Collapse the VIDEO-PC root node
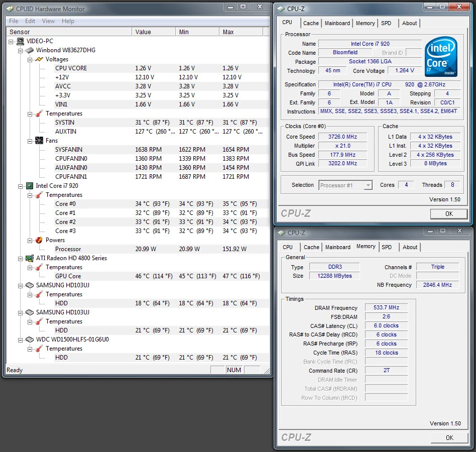This screenshot has height=452, width=476. [11, 42]
